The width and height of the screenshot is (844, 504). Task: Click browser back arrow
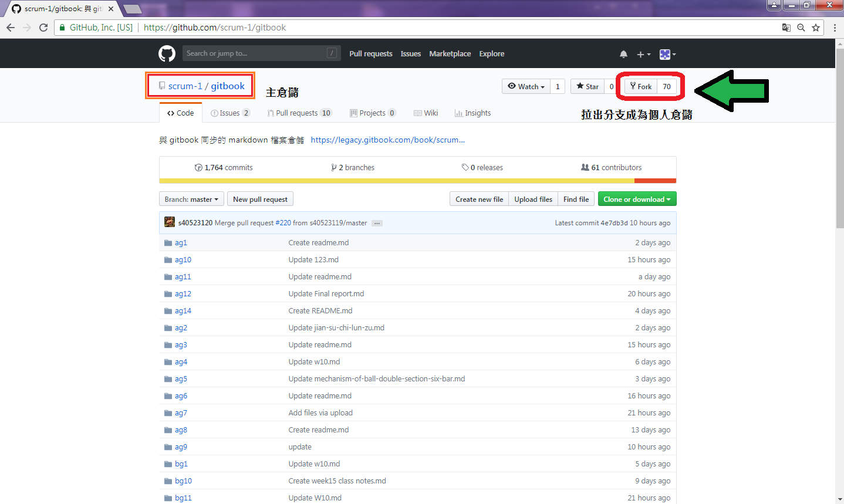tap(11, 28)
